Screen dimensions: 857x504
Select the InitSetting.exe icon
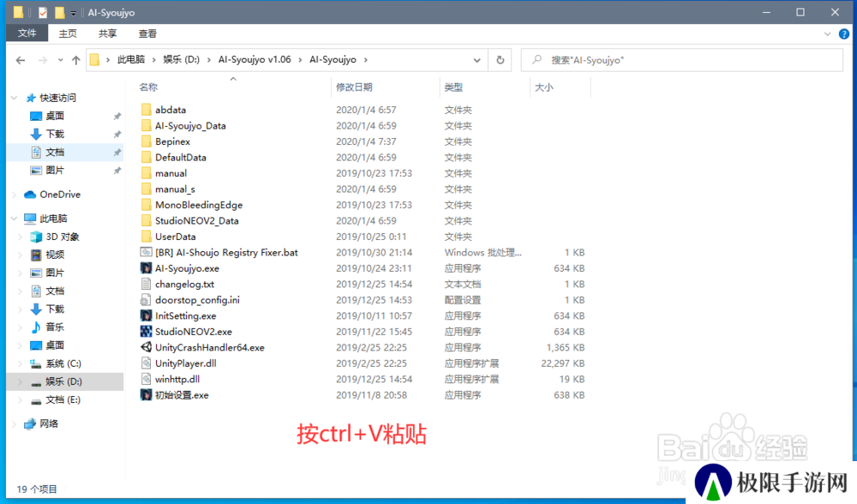pyautogui.click(x=146, y=316)
